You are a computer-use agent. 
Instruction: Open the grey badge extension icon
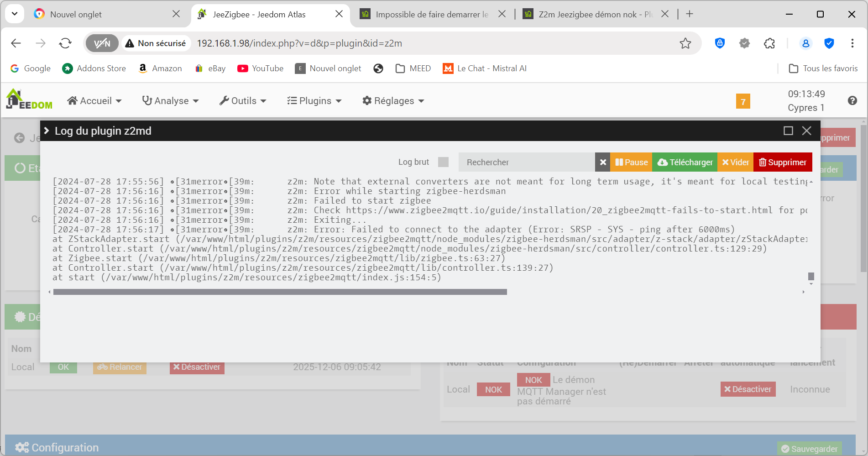pos(744,43)
